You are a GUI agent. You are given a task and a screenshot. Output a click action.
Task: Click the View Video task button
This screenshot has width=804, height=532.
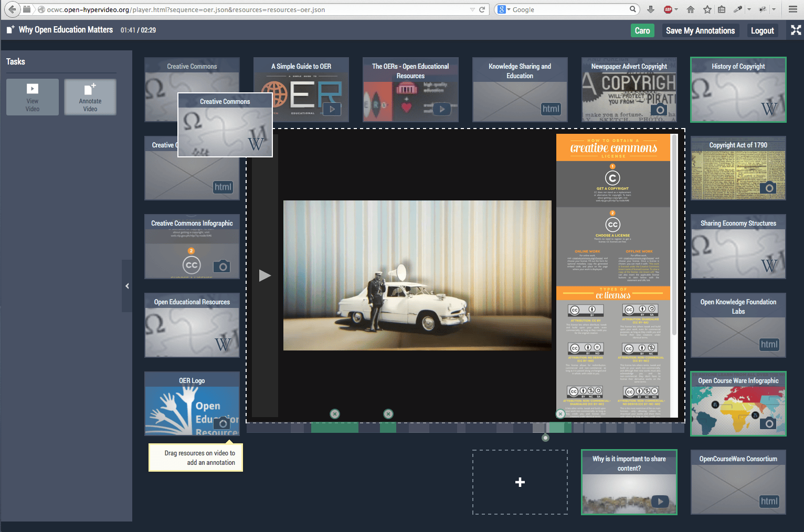33,97
